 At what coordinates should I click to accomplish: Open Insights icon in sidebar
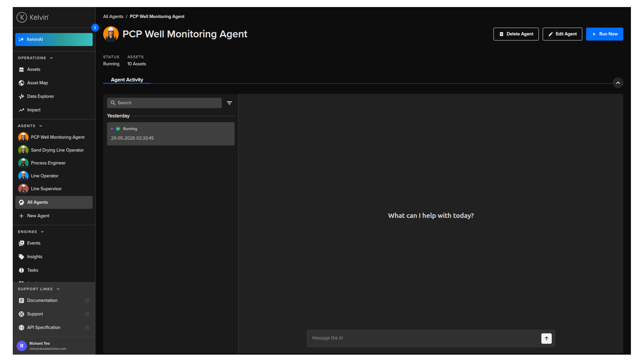point(21,257)
